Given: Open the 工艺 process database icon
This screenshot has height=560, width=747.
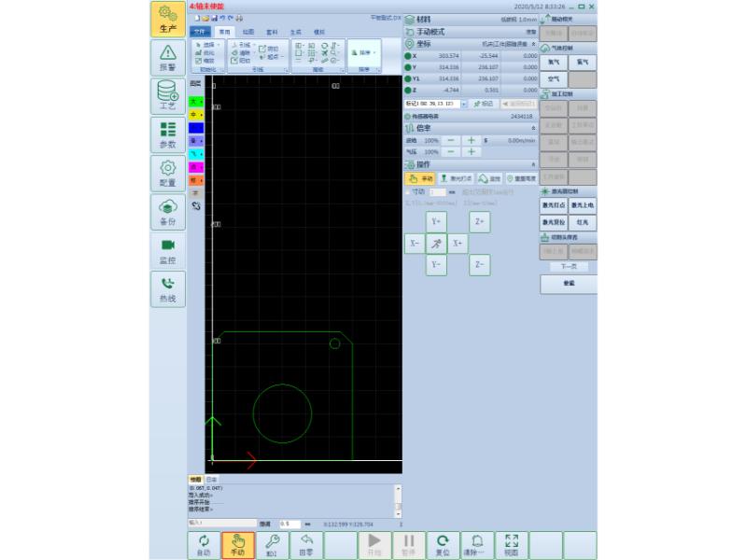Looking at the screenshot, I should [167, 96].
